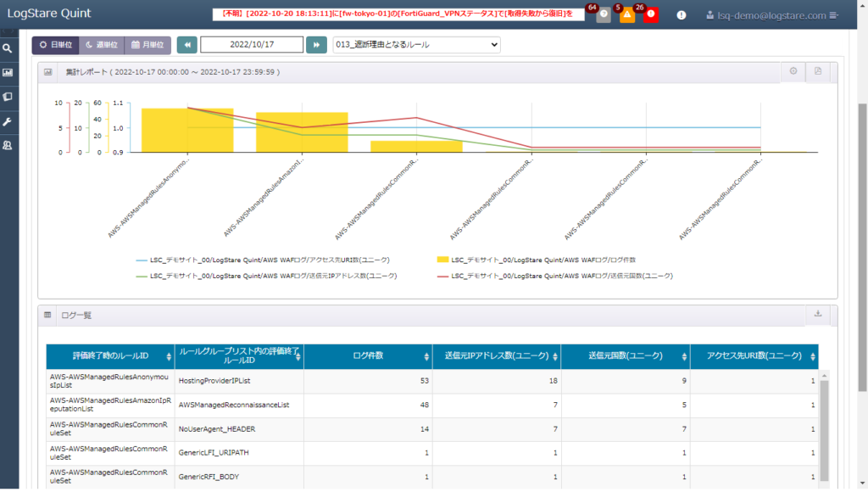868x492 pixels.
Task: Select the 週単位 weekly tab
Action: tap(102, 45)
